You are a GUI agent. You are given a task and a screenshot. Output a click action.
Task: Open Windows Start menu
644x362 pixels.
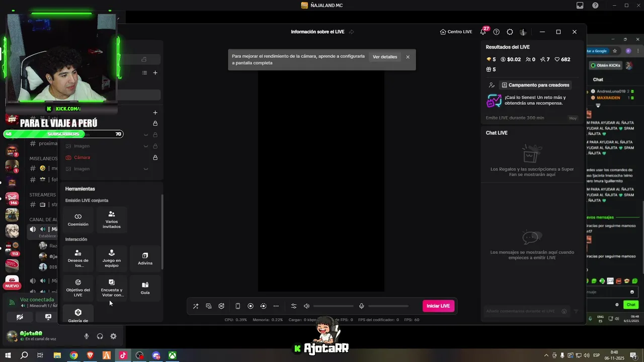tap(8, 355)
